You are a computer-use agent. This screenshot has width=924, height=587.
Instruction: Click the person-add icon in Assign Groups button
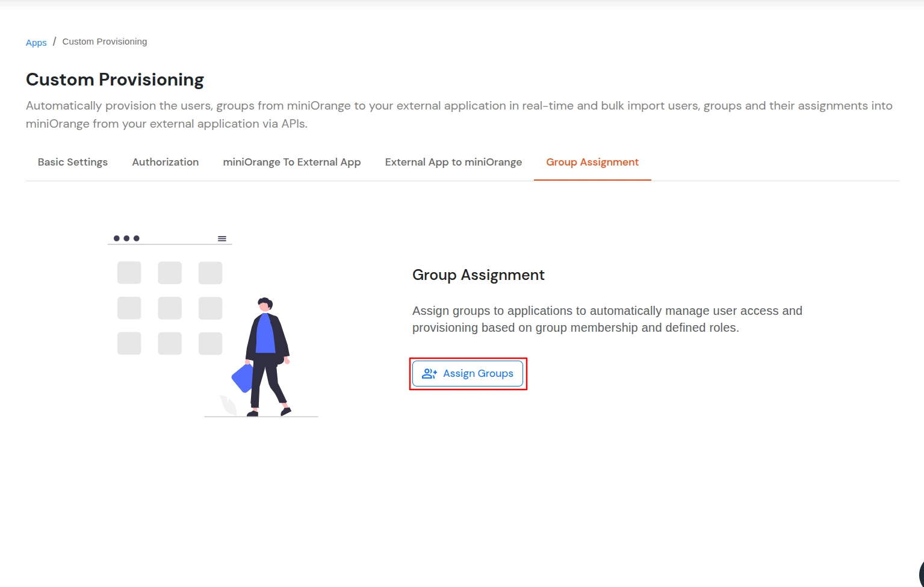point(429,373)
